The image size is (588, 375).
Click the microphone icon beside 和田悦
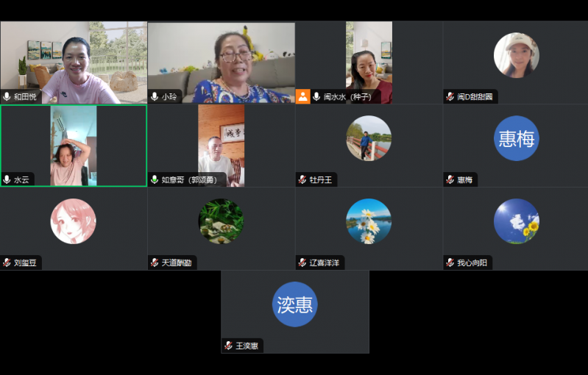tap(7, 96)
